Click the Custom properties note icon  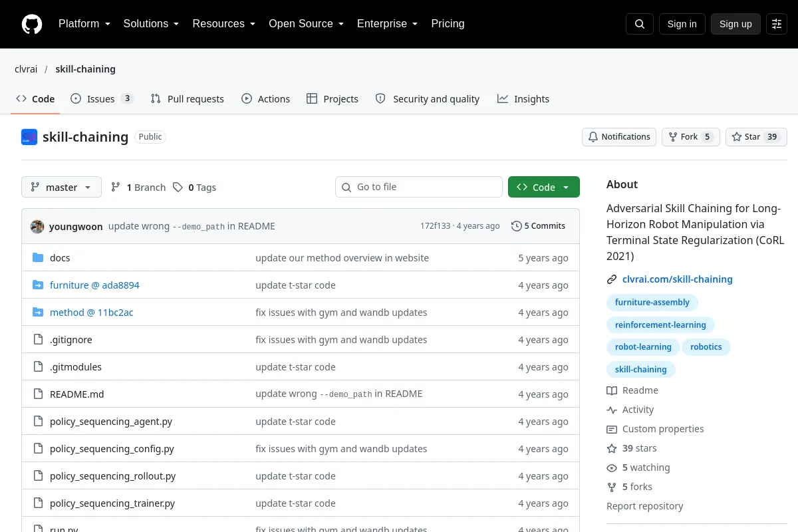612,429
